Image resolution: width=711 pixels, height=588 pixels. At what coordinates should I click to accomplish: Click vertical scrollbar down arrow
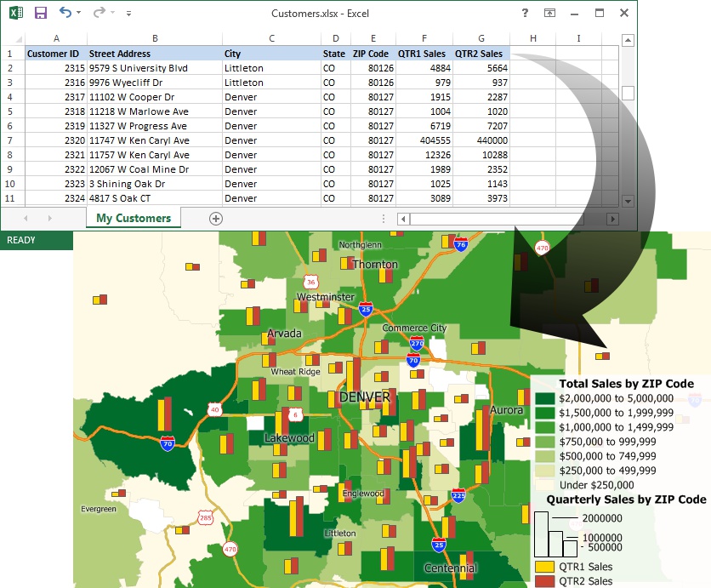(x=628, y=202)
